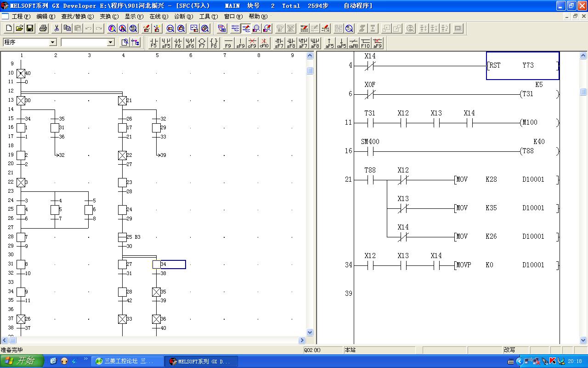Click the cF9 delete horizontal line icon

252,43
